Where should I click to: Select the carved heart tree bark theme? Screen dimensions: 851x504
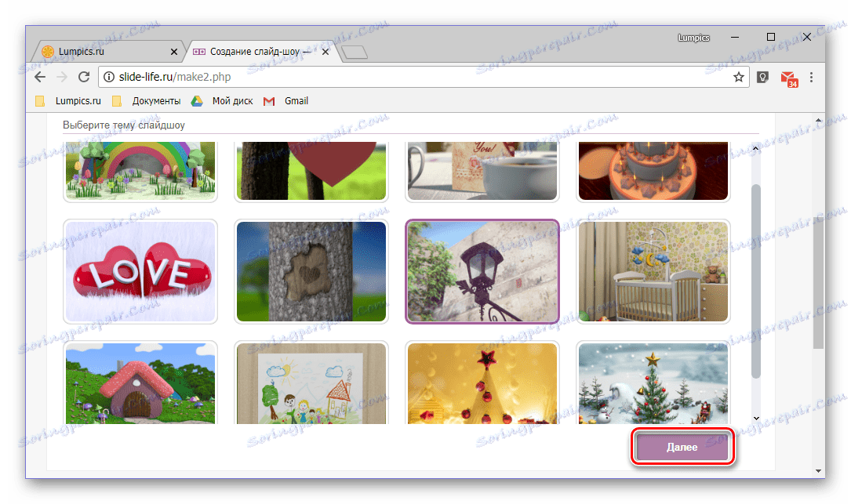(311, 271)
